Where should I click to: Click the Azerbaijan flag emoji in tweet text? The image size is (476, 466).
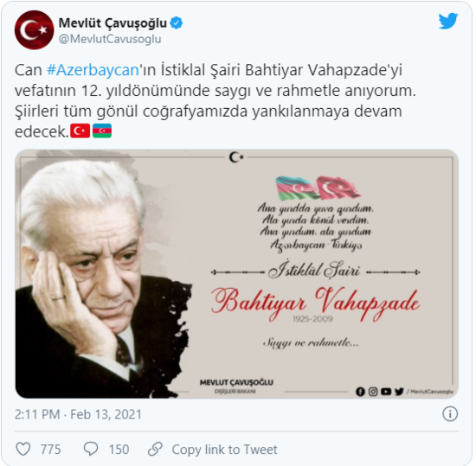pyautogui.click(x=102, y=131)
